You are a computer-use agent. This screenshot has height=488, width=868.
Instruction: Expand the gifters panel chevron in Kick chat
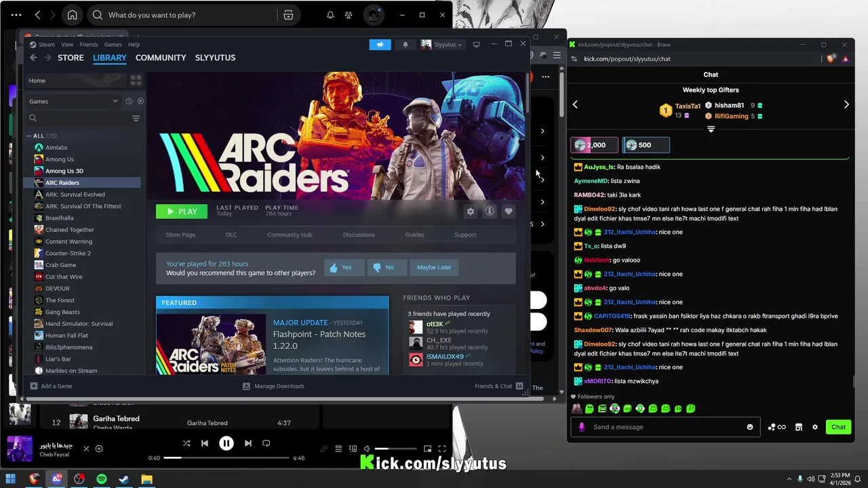coord(711,129)
